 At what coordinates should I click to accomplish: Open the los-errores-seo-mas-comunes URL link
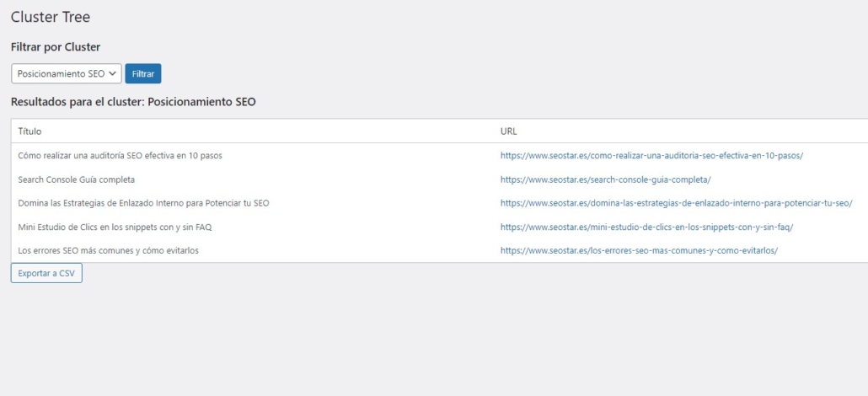point(638,250)
